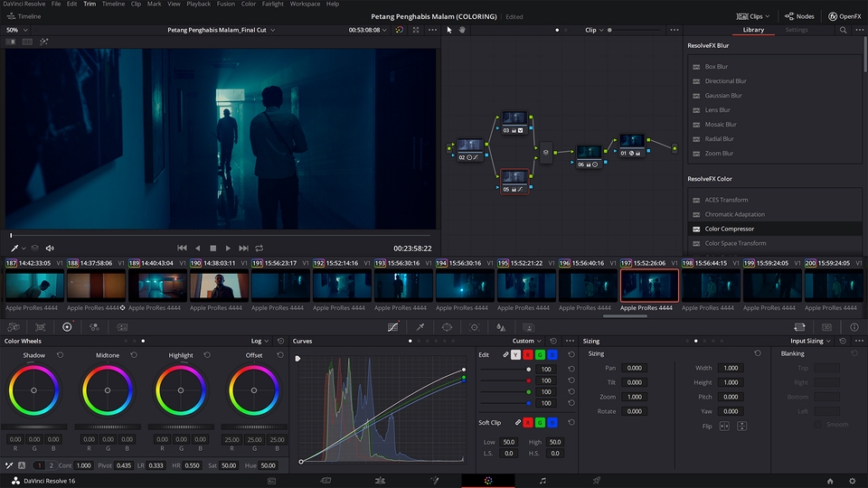Click the Color Wheels palette icon
Viewport: 868px width, 488px height.
click(x=67, y=326)
